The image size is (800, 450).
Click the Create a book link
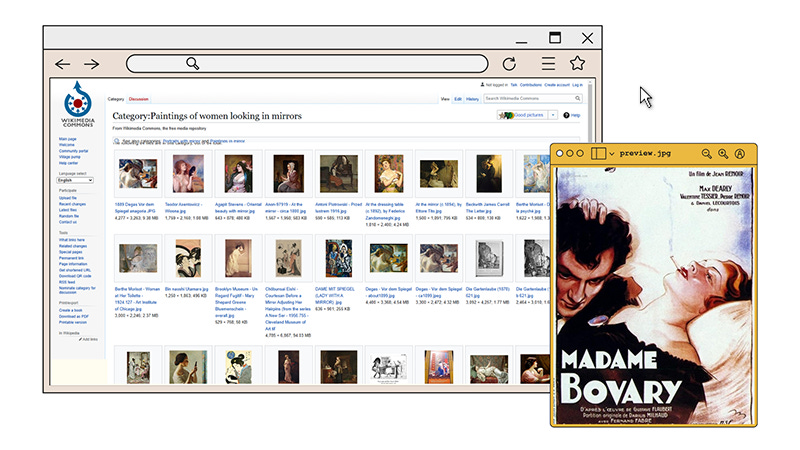[70, 310]
